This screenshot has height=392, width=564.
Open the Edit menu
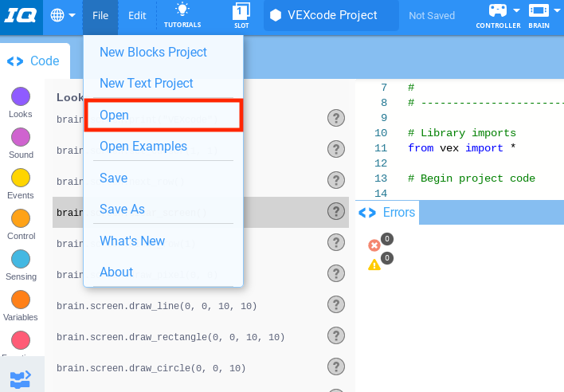[x=137, y=15]
